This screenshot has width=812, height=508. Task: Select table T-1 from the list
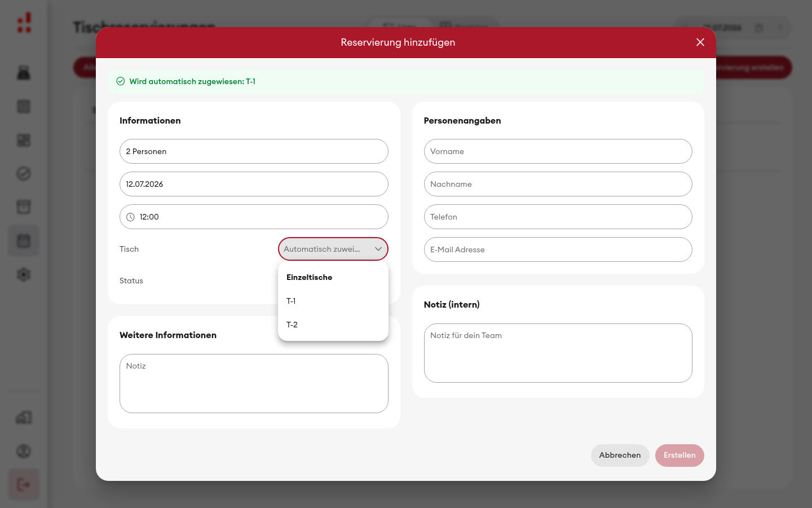[333, 301]
